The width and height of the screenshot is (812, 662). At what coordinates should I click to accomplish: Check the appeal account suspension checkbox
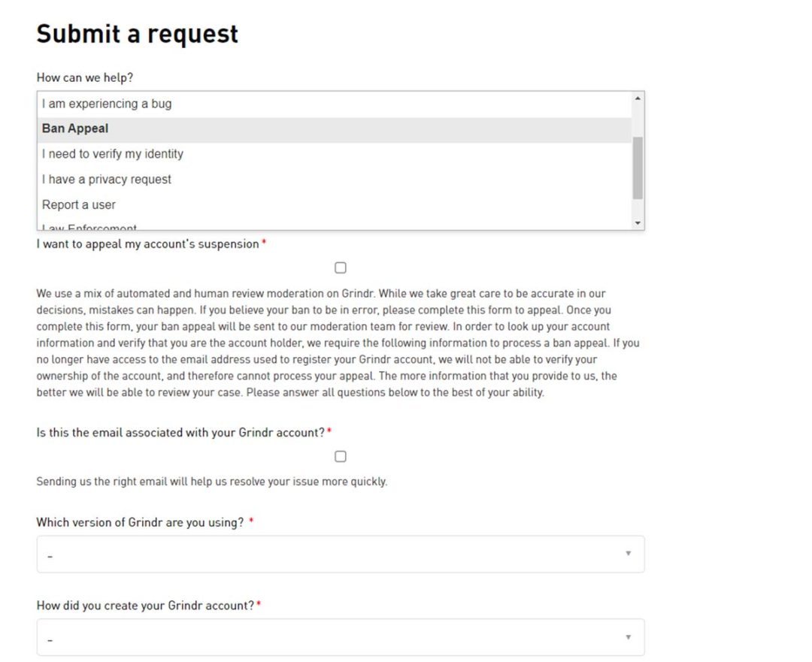tap(341, 268)
